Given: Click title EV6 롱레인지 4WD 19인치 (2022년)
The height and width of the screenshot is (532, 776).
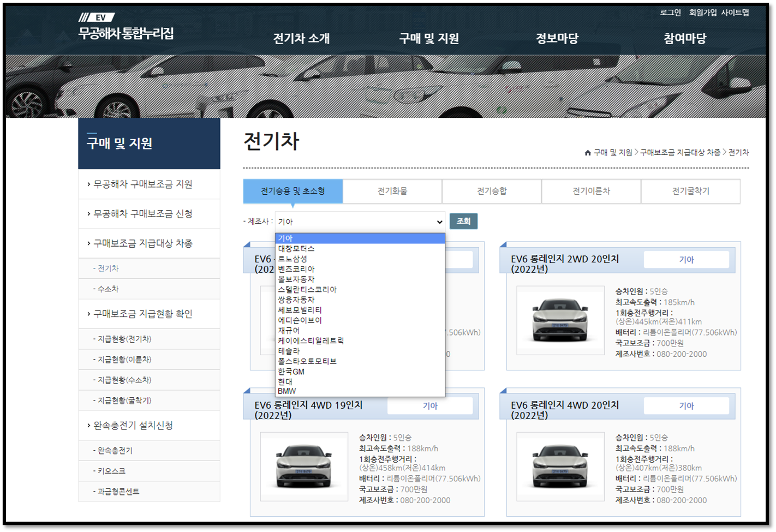Looking at the screenshot, I should [x=308, y=410].
